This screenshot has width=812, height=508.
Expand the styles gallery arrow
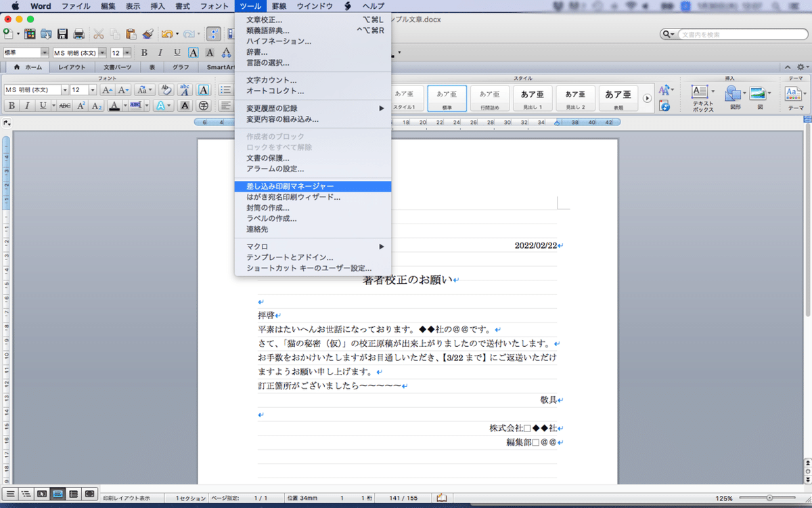tap(647, 98)
